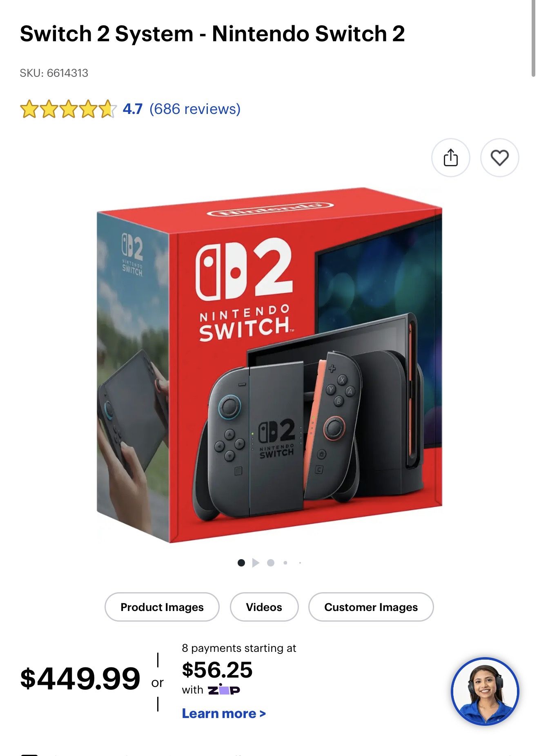Switch to Videos tab

pos(264,607)
